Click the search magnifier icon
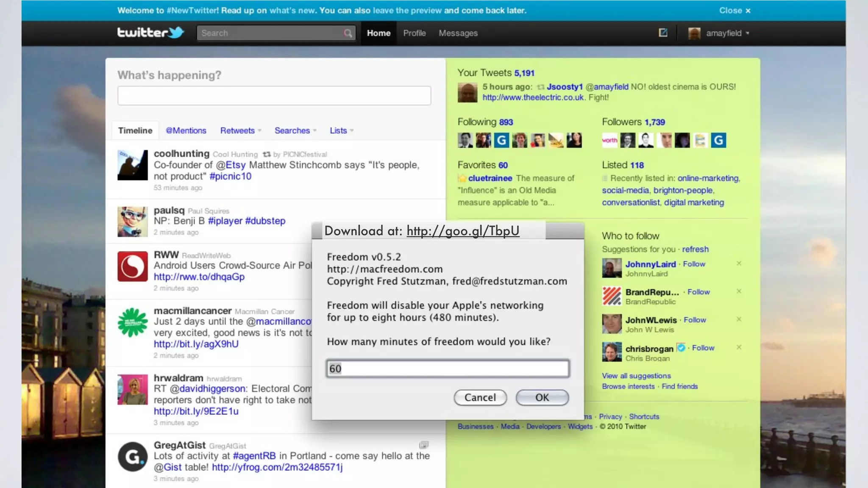 pos(348,33)
